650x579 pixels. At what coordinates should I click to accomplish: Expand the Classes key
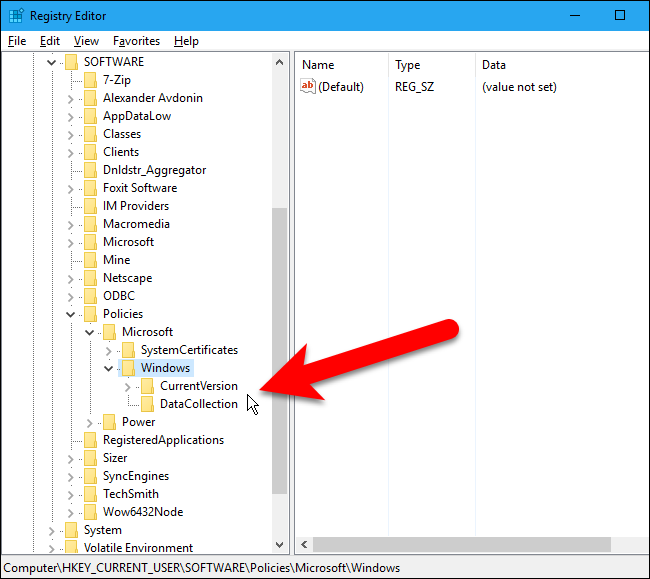pyautogui.click(x=70, y=135)
